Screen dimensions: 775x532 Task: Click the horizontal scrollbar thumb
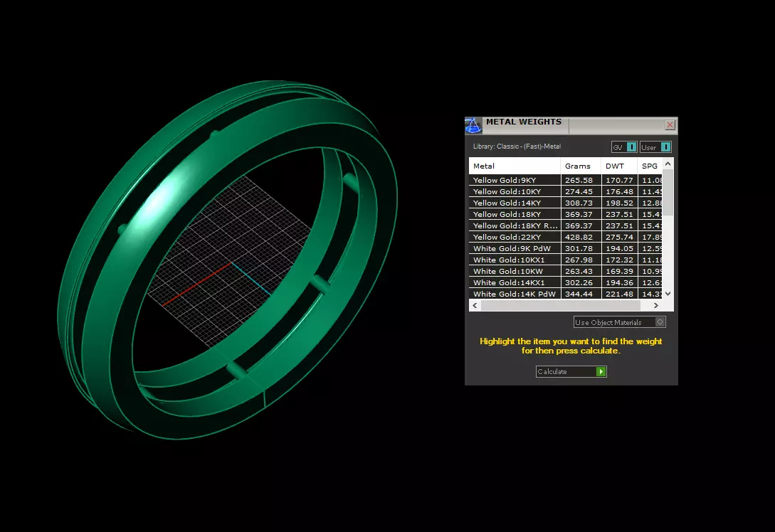[x=561, y=306]
